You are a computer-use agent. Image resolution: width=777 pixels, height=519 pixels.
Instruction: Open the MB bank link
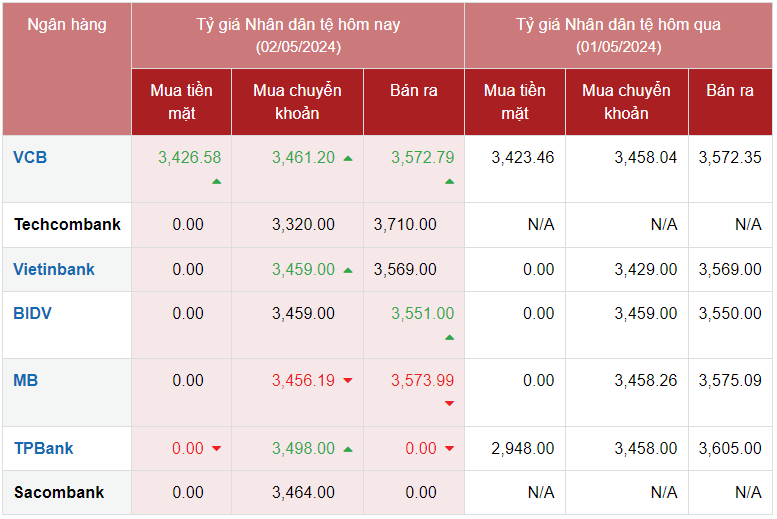coord(26,380)
